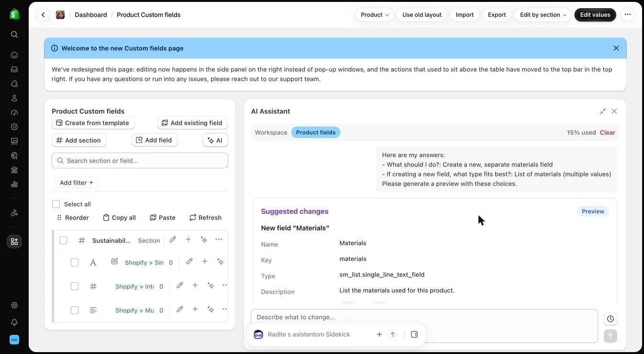
Task: Add a field to the Sustainability section
Action: [x=188, y=239]
